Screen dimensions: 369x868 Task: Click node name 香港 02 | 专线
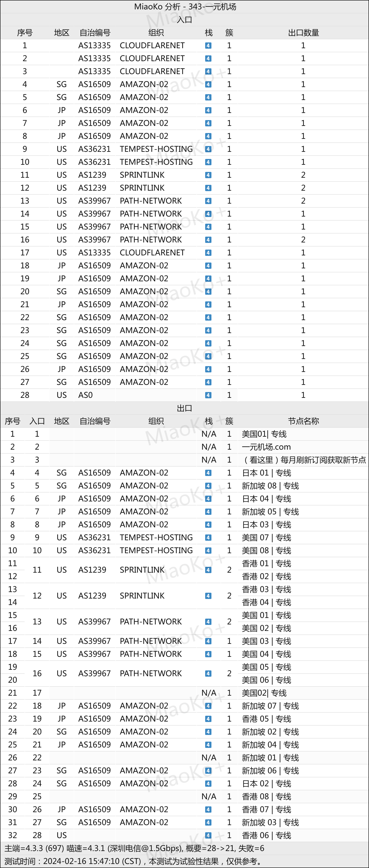(266, 576)
